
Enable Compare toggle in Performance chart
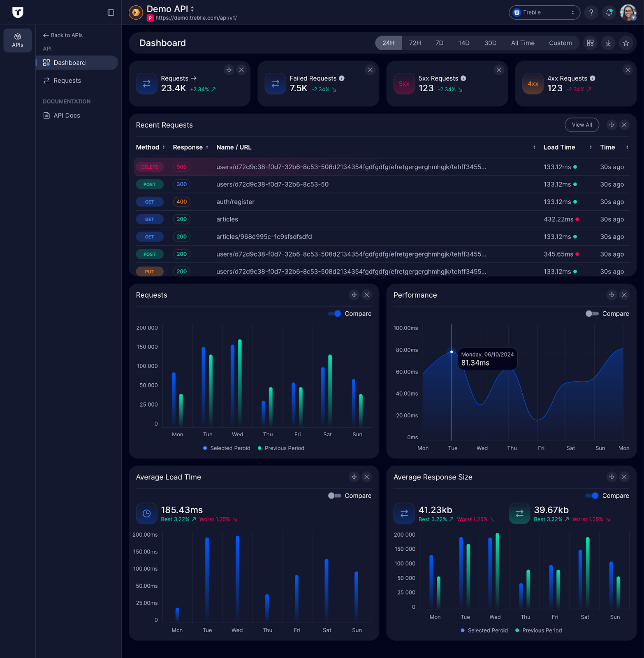(592, 313)
